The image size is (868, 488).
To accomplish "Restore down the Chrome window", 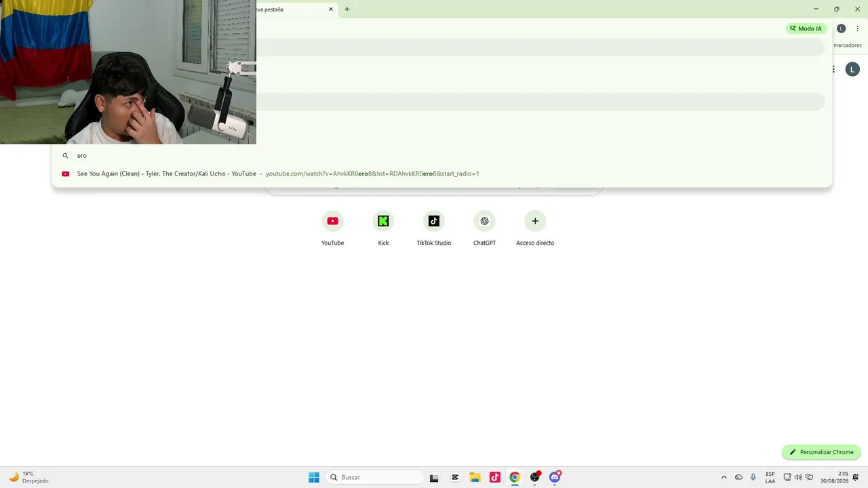I will tap(836, 9).
